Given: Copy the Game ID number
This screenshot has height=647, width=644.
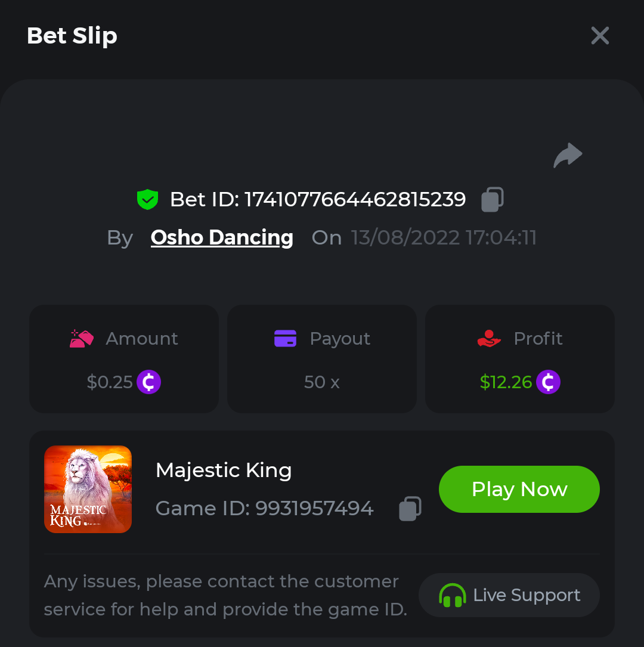Looking at the screenshot, I should click(x=410, y=509).
